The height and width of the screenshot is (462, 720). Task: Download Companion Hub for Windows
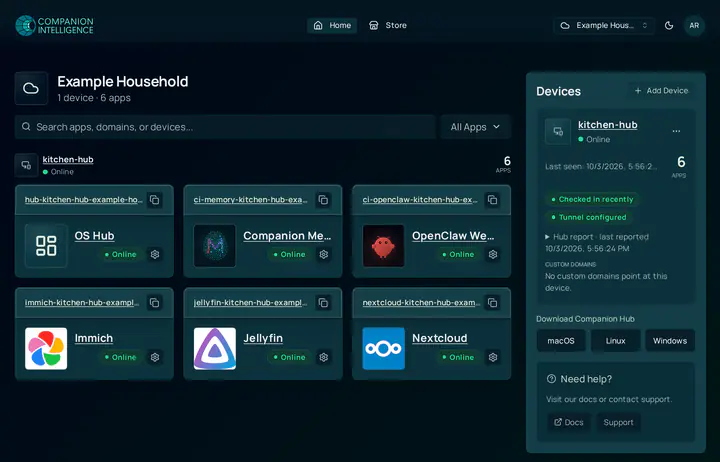[x=670, y=341]
